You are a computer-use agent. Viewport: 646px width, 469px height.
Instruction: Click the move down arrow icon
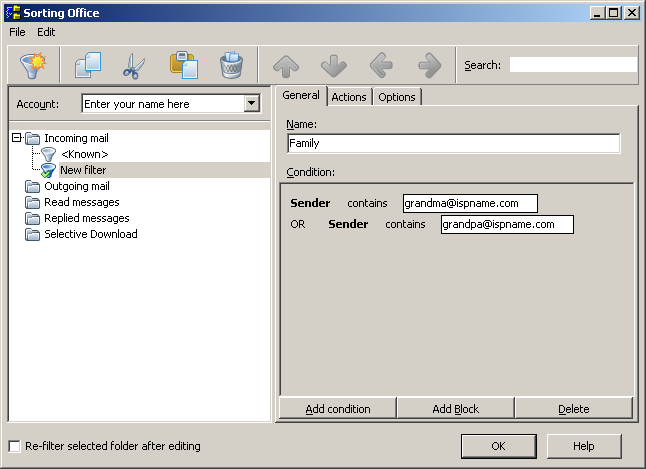[334, 66]
